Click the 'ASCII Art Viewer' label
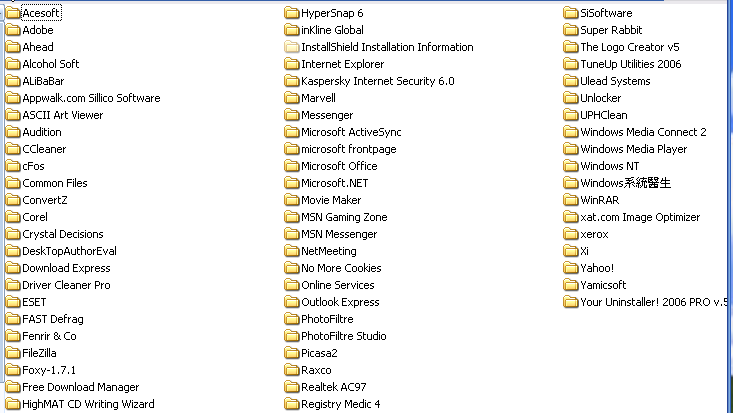733x413 pixels. tap(63, 115)
